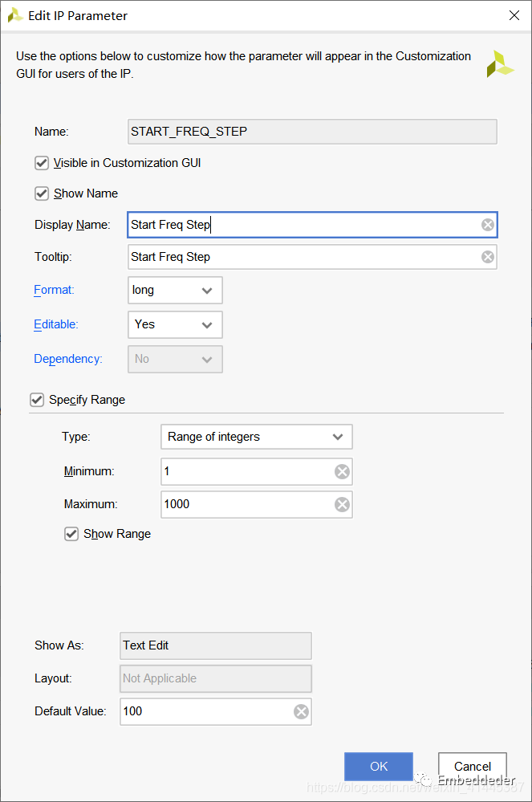Image resolution: width=532 pixels, height=802 pixels.
Task: Open the Format dropdown set to long
Action: (x=175, y=291)
